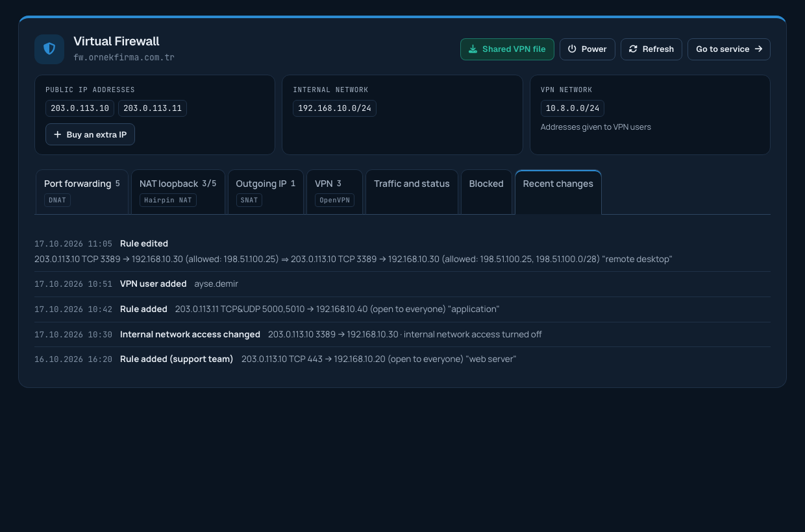The image size is (805, 532).
Task: Click the arrow icon on Go to service
Action: pyautogui.click(x=758, y=49)
